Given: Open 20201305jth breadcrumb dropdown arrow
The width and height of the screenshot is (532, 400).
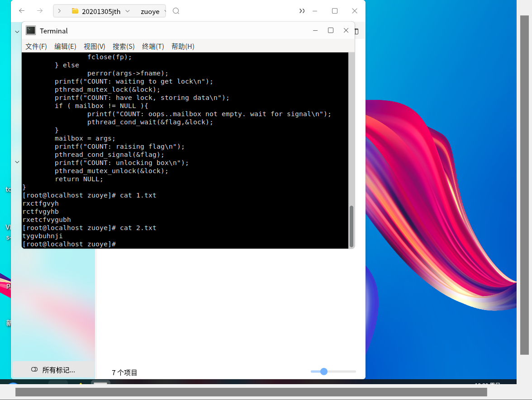Looking at the screenshot, I should pyautogui.click(x=128, y=11).
